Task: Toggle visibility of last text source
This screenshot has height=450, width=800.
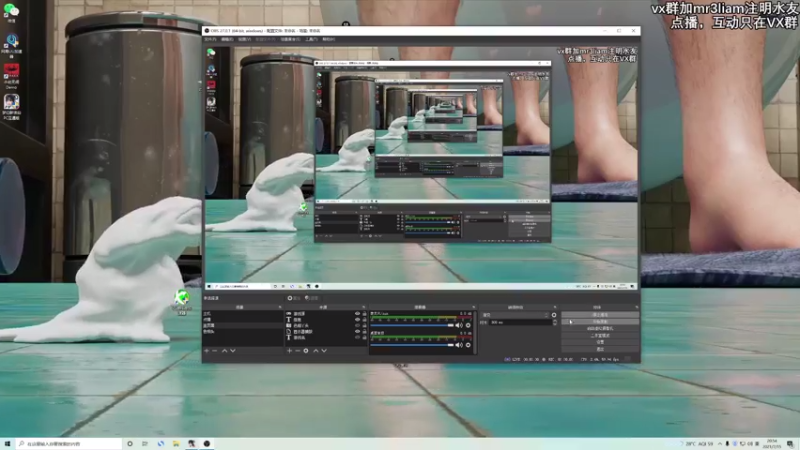Action: (x=357, y=338)
